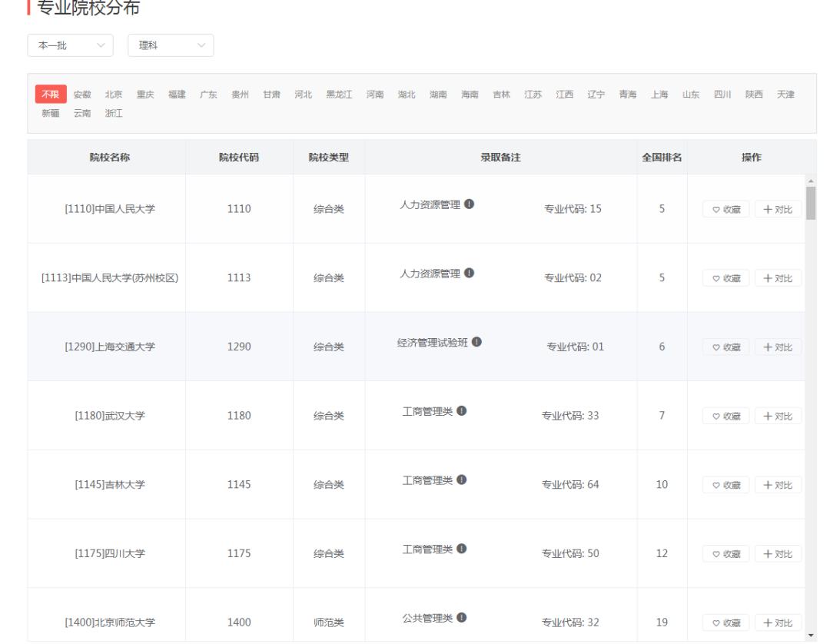Viewport: 830px width, 644px height.
Task: Filter by 辽宁 region
Action: [x=596, y=95]
